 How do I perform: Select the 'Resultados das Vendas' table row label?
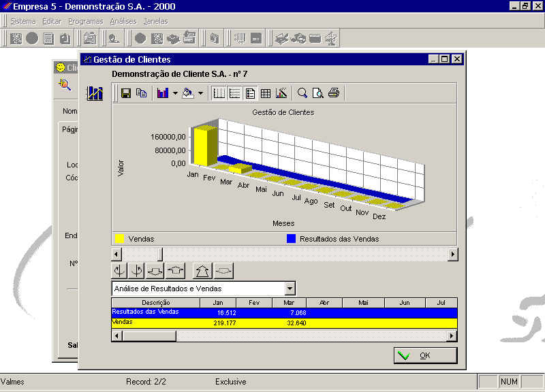tap(145, 312)
